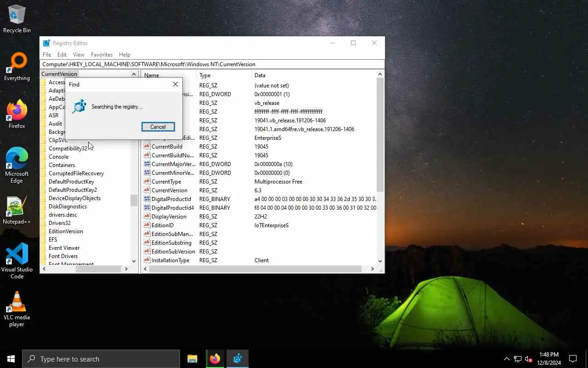
Task: Select the DisplayVersion value icon
Action: tap(147, 216)
